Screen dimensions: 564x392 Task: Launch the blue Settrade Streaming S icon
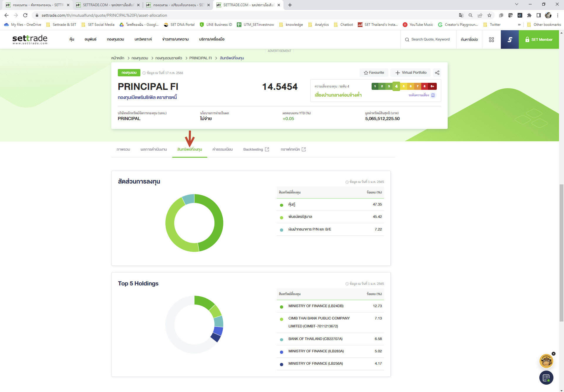tap(510, 39)
